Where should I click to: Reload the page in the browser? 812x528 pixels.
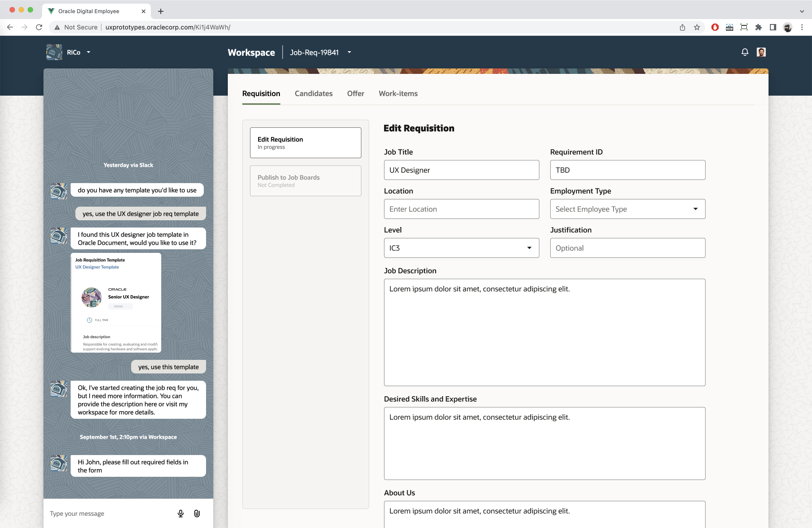point(39,27)
